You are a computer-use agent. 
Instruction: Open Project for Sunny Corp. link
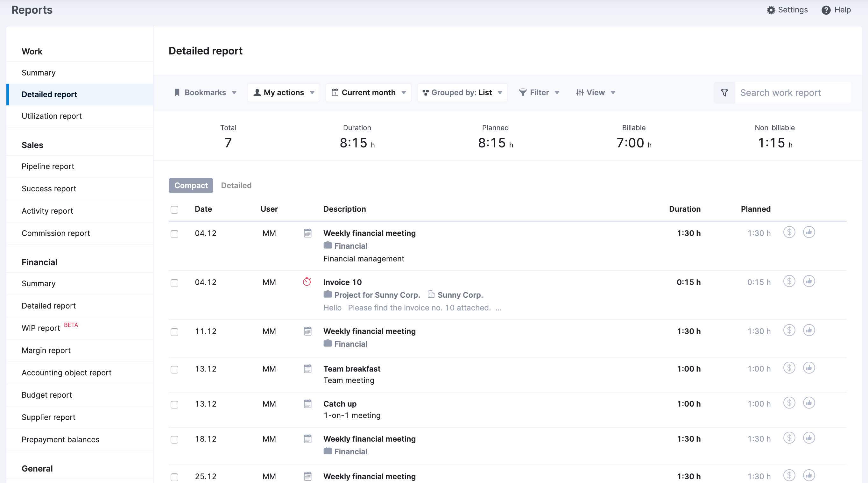click(377, 295)
